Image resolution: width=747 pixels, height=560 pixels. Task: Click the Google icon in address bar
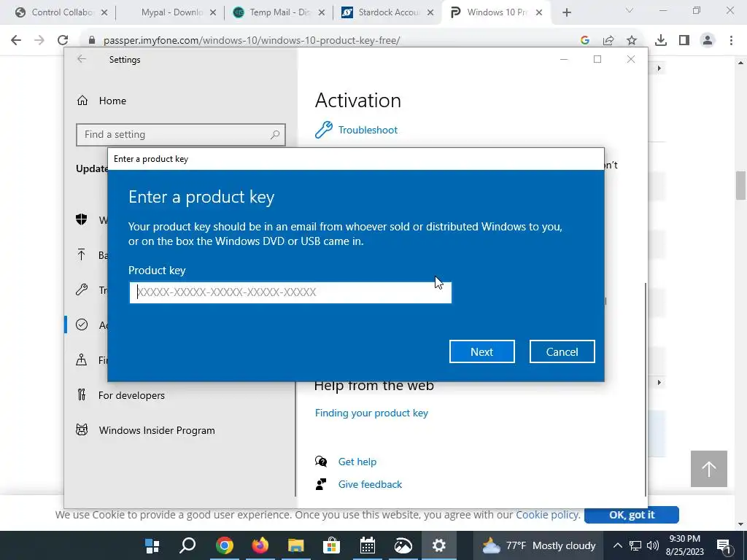pos(585,41)
